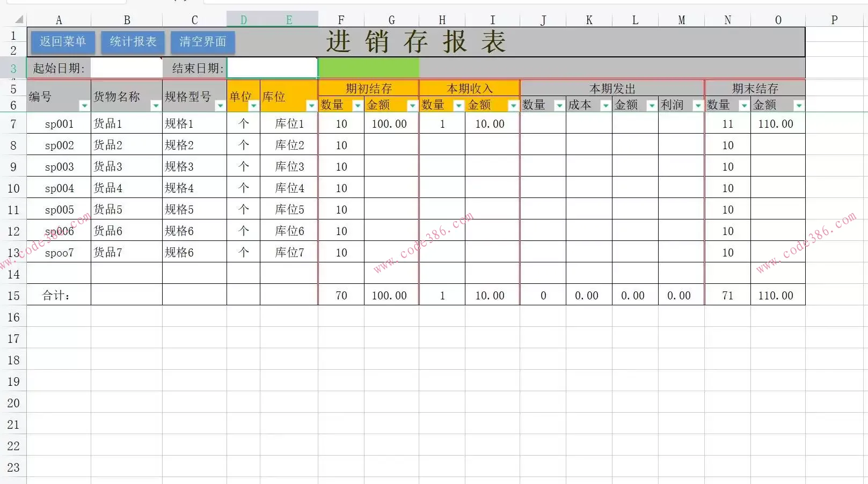Click the cell containing spoo7

(59, 253)
